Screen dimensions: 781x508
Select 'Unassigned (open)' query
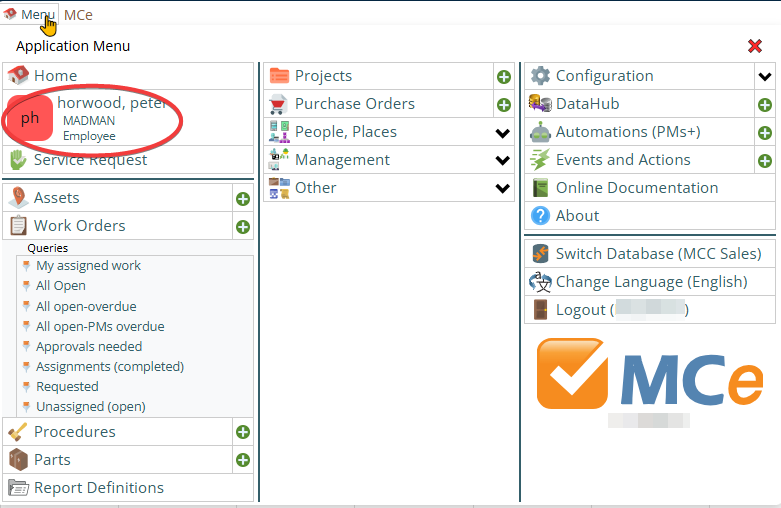click(91, 407)
